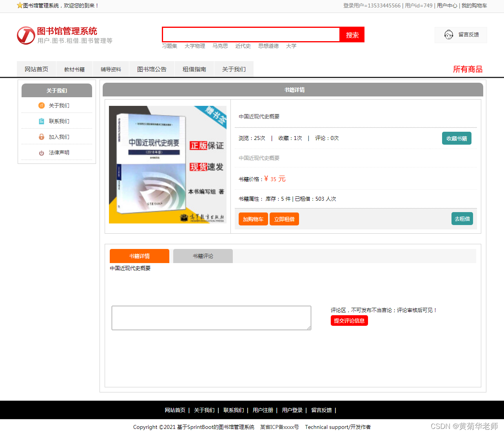504x434 pixels.
Task: Submit comment with 提交评论信息 button
Action: pos(349,320)
